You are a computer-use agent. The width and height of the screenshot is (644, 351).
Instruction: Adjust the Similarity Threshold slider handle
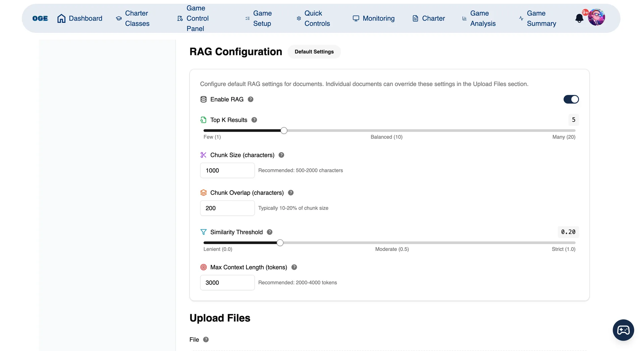coord(280,243)
